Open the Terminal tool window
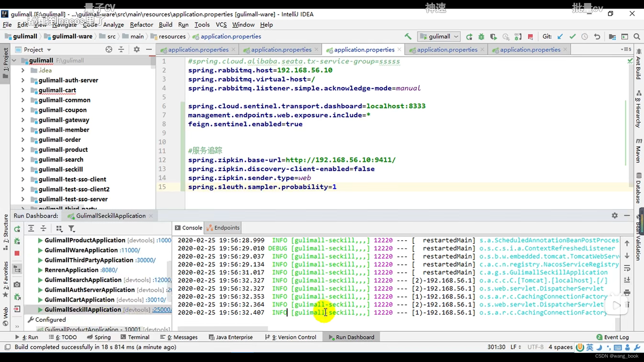This screenshot has width=644, height=362. click(135, 337)
